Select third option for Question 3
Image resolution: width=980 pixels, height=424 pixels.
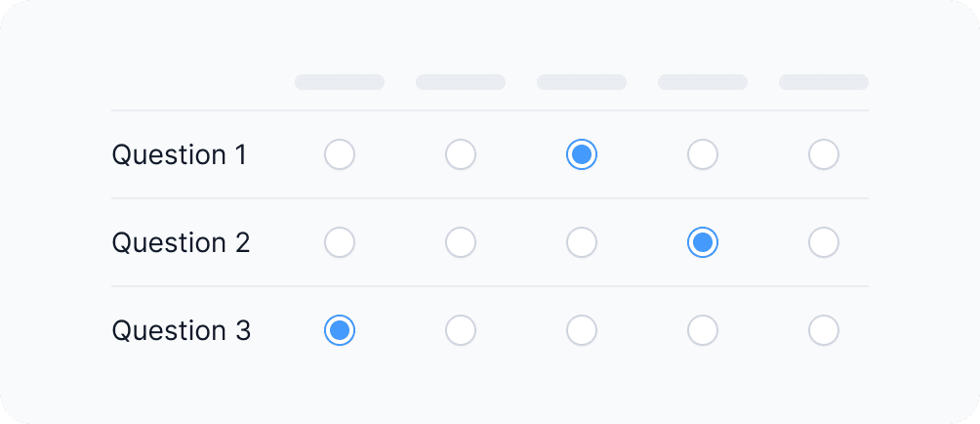pos(582,330)
